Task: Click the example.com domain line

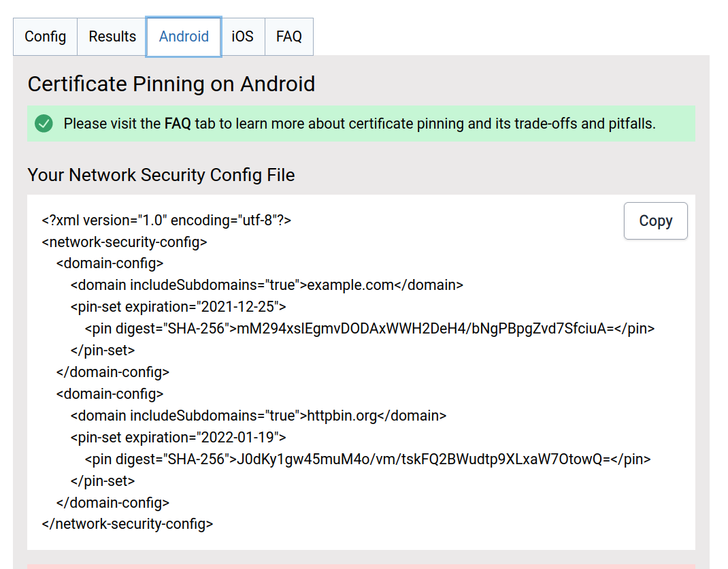Action: click(x=267, y=285)
